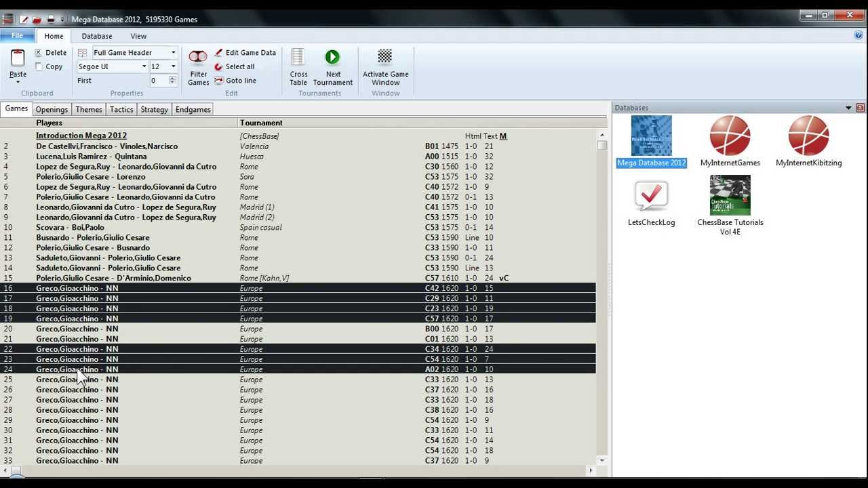Click the Valencia tournament cell
The width and height of the screenshot is (868, 488).
pos(254,146)
